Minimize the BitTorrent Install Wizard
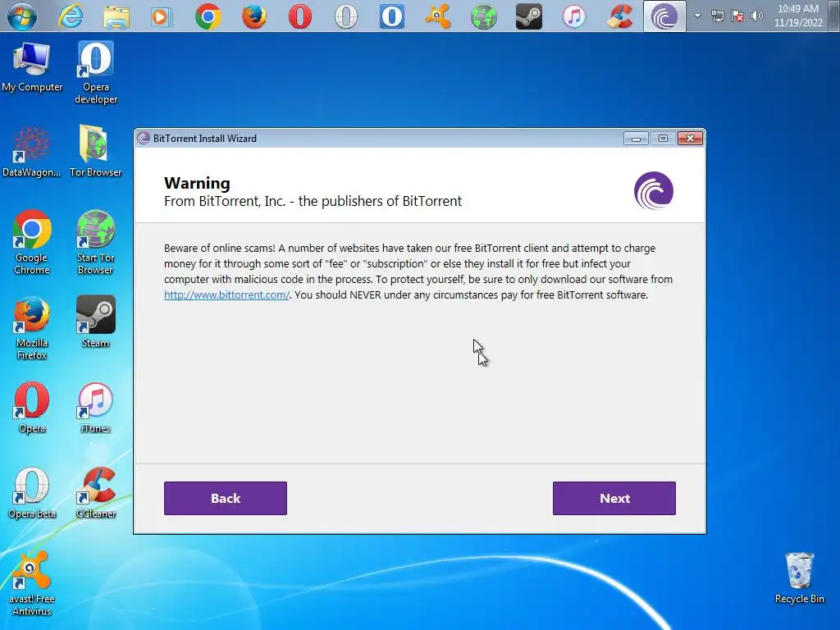The image size is (840, 630). (x=636, y=139)
